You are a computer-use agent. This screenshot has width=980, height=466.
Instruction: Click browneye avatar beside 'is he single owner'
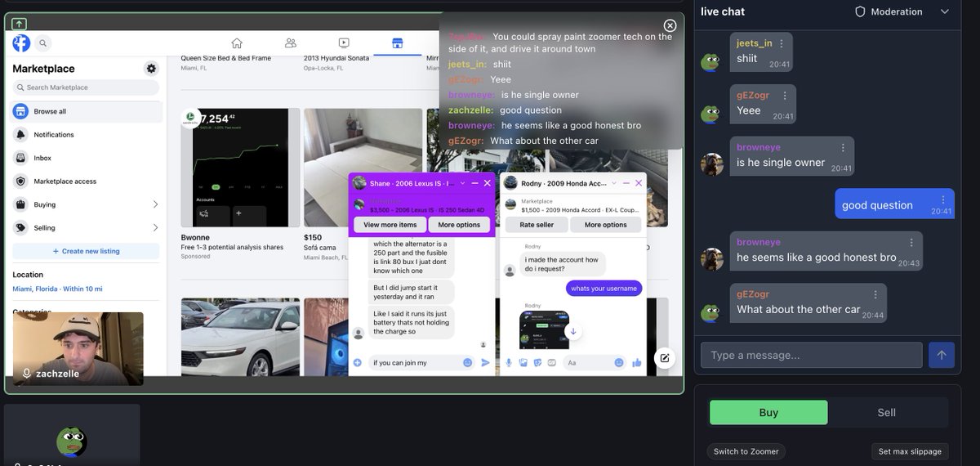[x=712, y=164]
